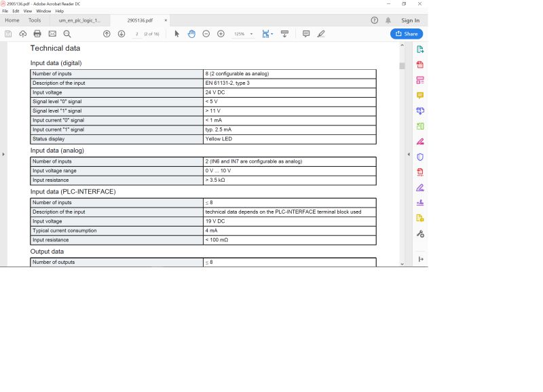Click the scrolling mode toolbar icon
This screenshot has height=392, width=543.
pyautogui.click(x=284, y=34)
